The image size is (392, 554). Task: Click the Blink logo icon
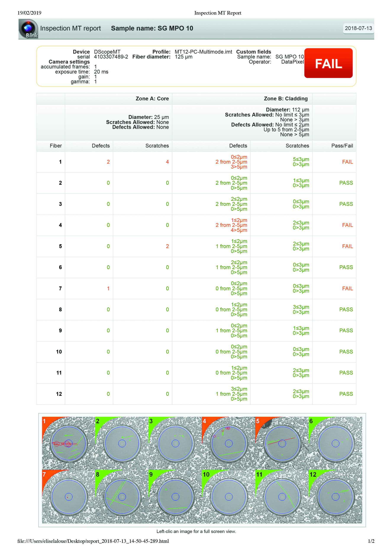(29, 29)
